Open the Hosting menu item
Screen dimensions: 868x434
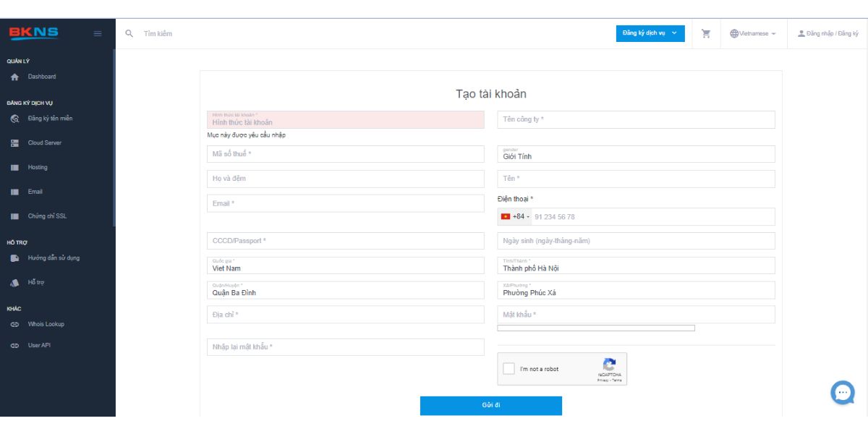38,168
